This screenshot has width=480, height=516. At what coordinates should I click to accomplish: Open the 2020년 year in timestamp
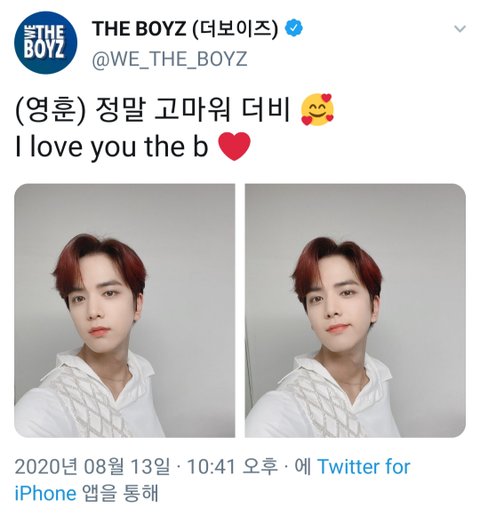[x=46, y=467]
